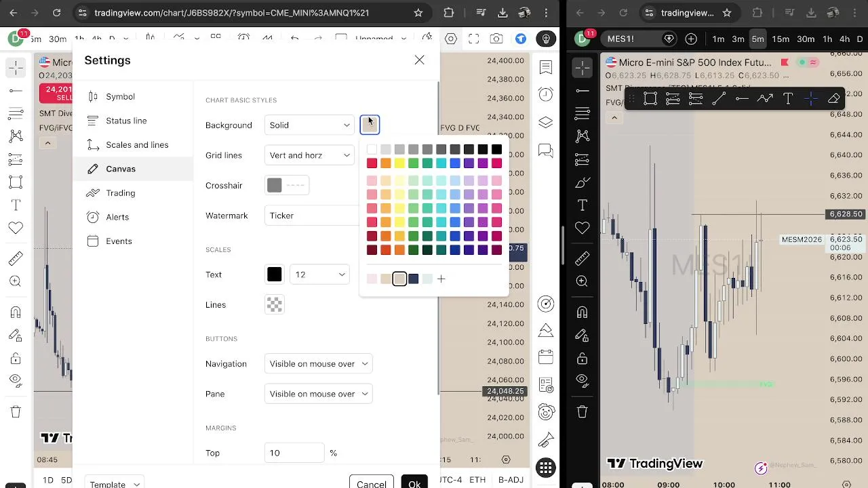Image resolution: width=868 pixels, height=488 pixels.
Task: Pick the text tool in floating toolbar
Action: (x=788, y=99)
